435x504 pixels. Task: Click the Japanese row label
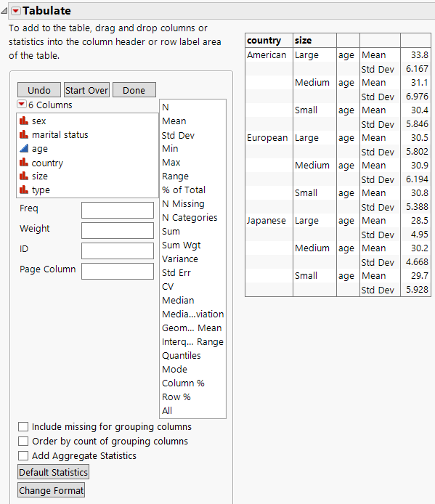point(267,221)
